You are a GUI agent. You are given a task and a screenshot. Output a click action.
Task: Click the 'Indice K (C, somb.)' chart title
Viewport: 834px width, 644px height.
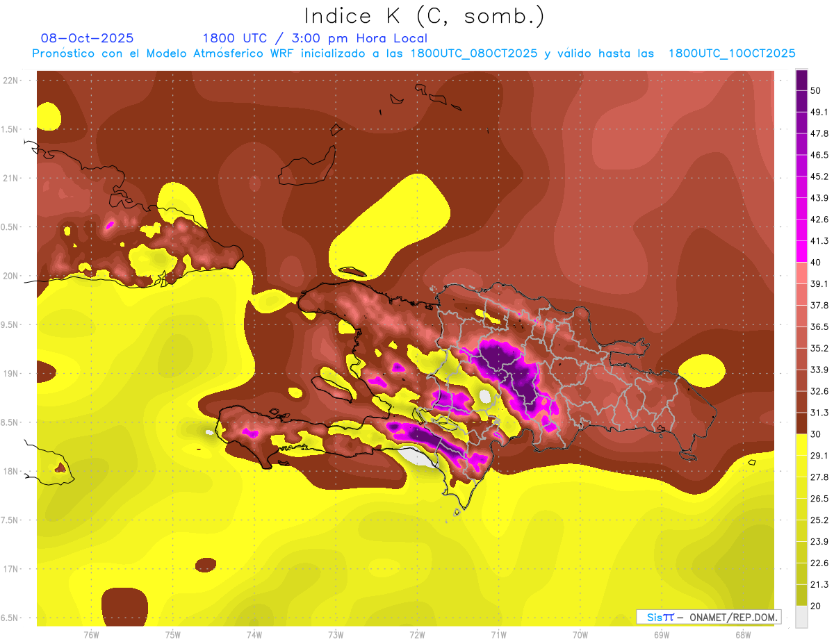tap(425, 16)
